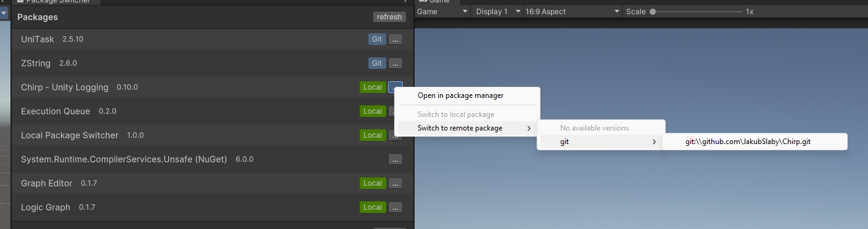Select the UniTask package name
Screen dimensions: 868x229
coord(37,39)
